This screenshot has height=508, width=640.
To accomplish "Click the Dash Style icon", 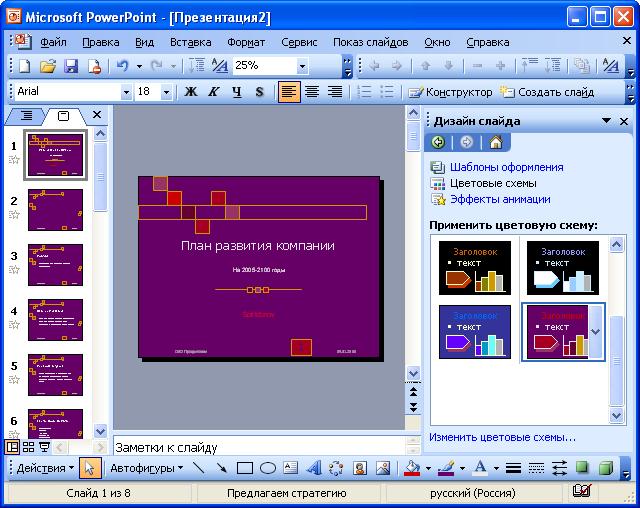I will 536,468.
